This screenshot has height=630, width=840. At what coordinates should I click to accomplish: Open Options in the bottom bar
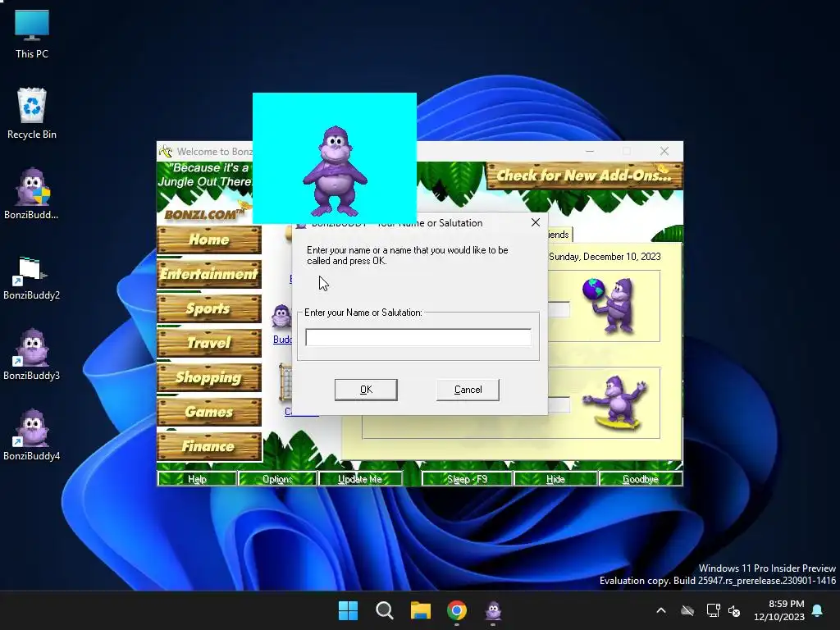(277, 479)
